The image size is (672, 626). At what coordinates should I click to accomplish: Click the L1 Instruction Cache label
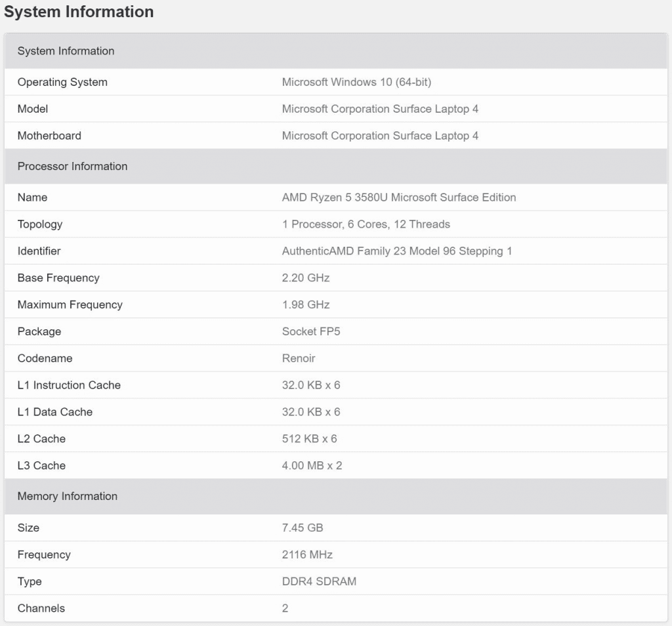pos(69,385)
